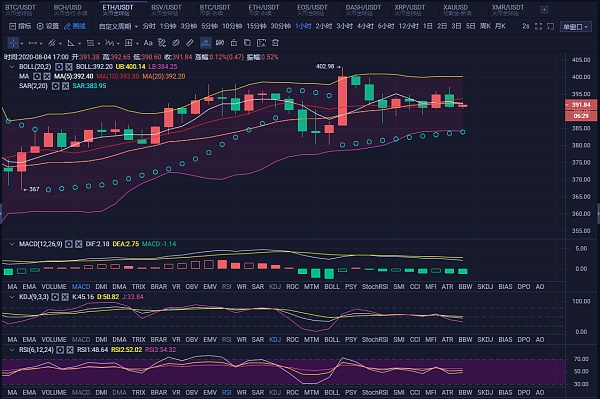This screenshot has width=600, height=399.
Task: Select the wave pattern drawing tool
Action: point(109,43)
